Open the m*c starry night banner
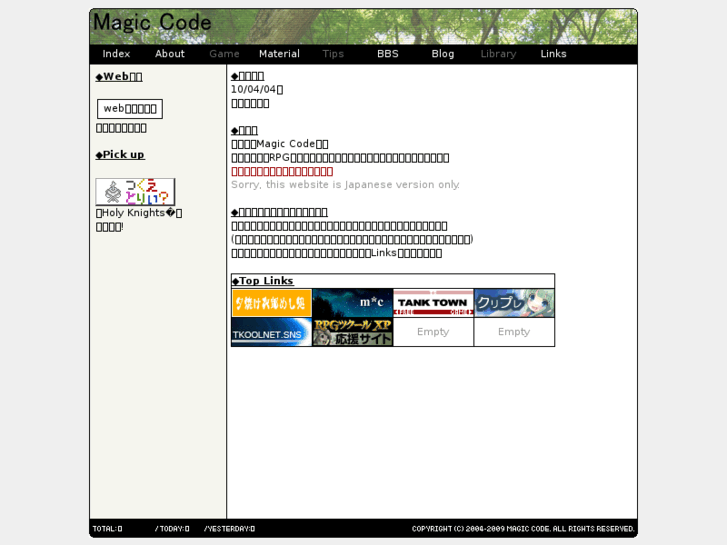This screenshot has height=545, width=727. point(352,303)
